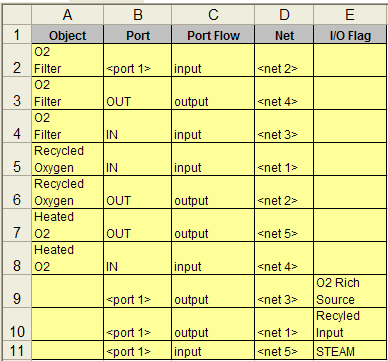Click OUT port cell in row 3
The image size is (388, 361).
138,93
